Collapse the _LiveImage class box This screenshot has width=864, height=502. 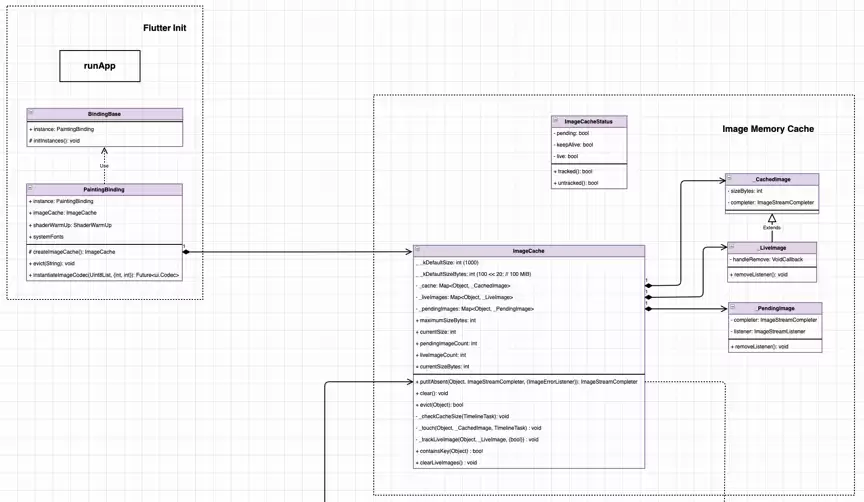732,246
